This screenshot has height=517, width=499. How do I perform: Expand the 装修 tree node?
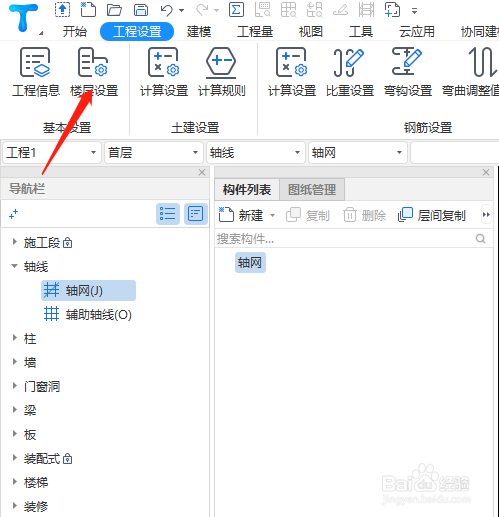point(14,506)
